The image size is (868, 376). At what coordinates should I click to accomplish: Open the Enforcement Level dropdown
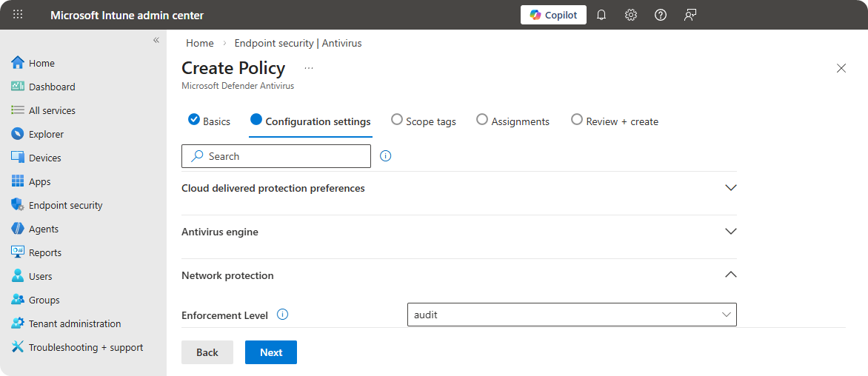pos(572,315)
